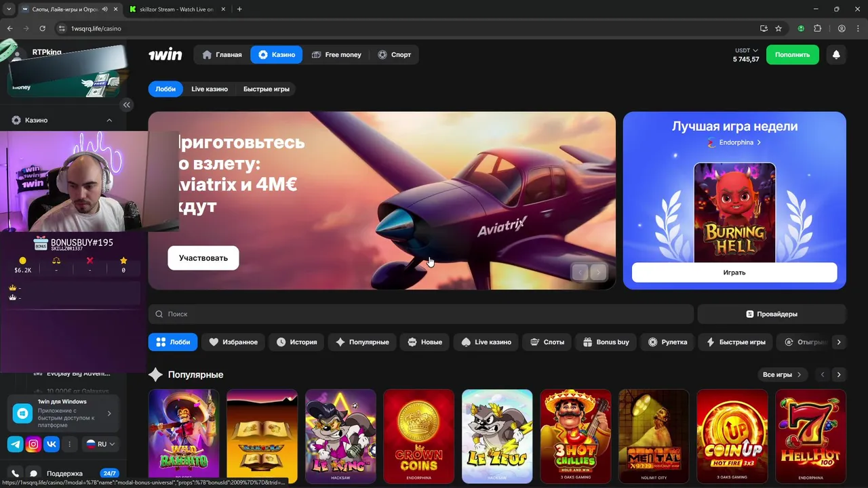
Task: View site information icon in address bar
Action: [x=62, y=28]
